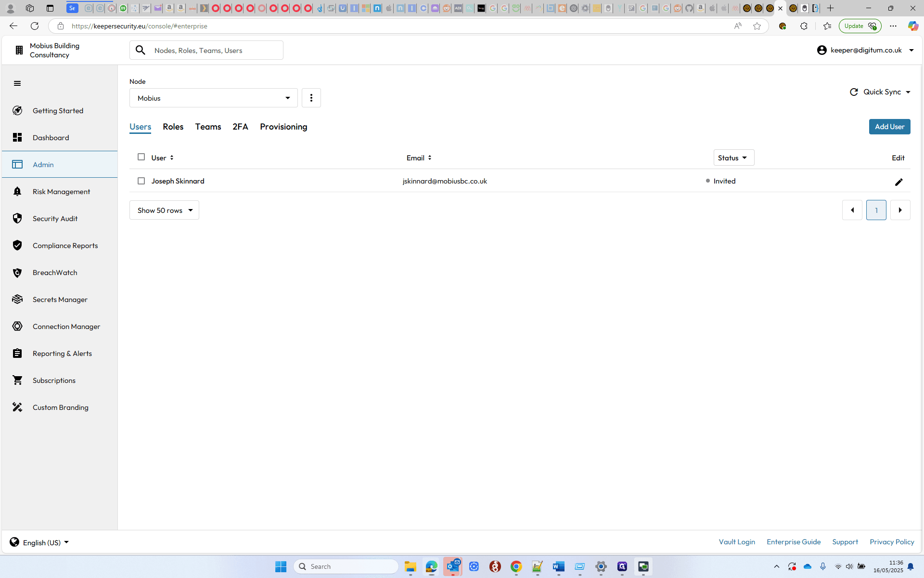Select Admin in the sidebar
The image size is (924, 578).
[x=60, y=165]
